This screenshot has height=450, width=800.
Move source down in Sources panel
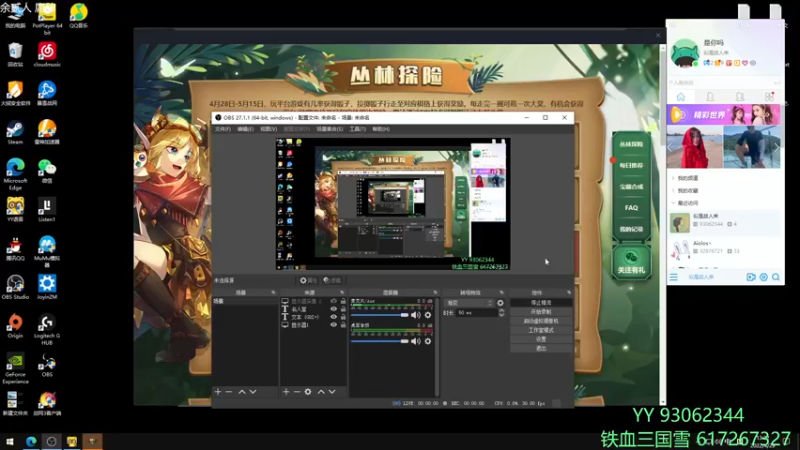click(x=332, y=392)
